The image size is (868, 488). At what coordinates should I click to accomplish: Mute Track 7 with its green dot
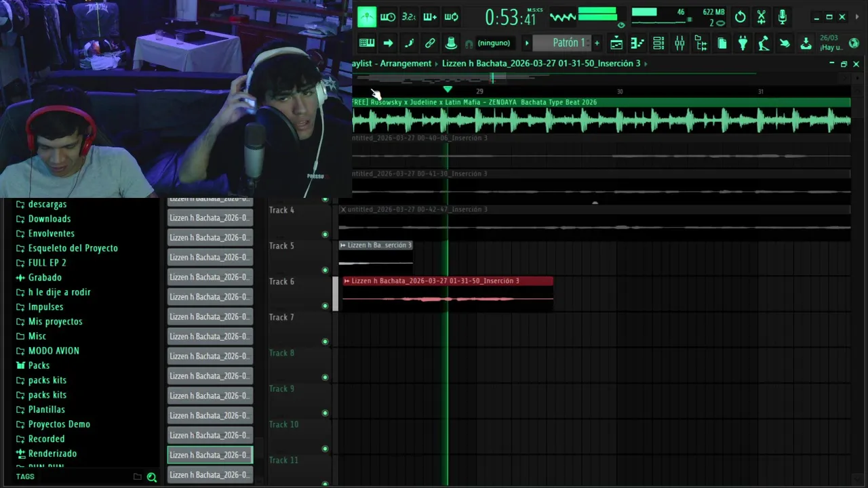(x=325, y=342)
